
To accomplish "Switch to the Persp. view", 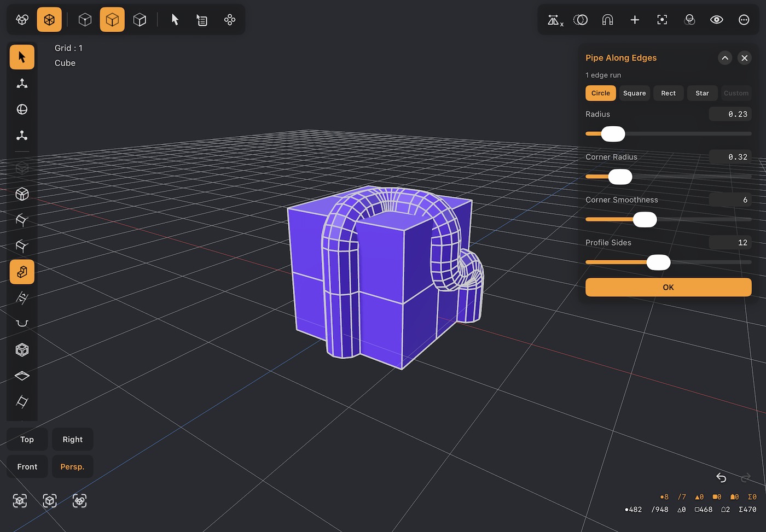I will tap(73, 467).
